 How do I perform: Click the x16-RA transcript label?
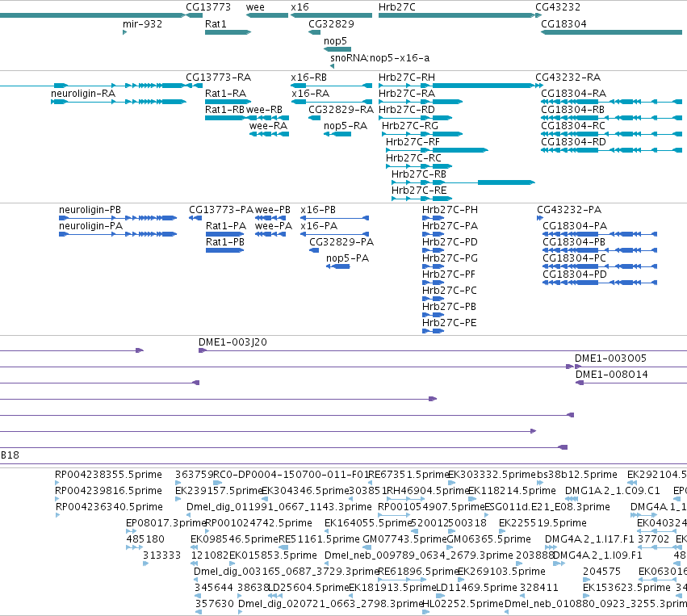coord(311,94)
